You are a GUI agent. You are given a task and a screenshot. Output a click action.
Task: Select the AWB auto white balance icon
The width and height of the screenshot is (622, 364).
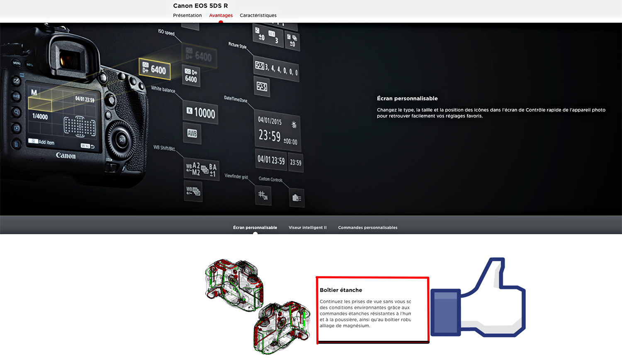pyautogui.click(x=192, y=133)
